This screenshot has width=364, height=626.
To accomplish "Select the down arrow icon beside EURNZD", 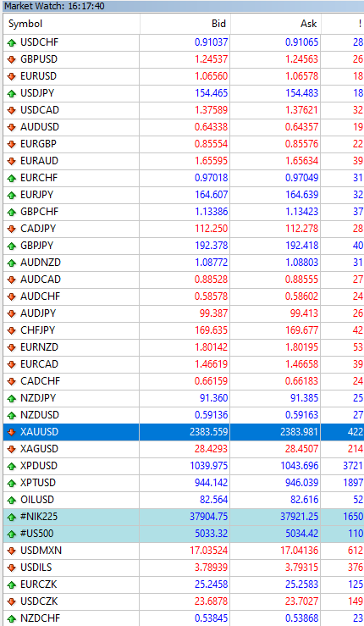I will (12, 347).
